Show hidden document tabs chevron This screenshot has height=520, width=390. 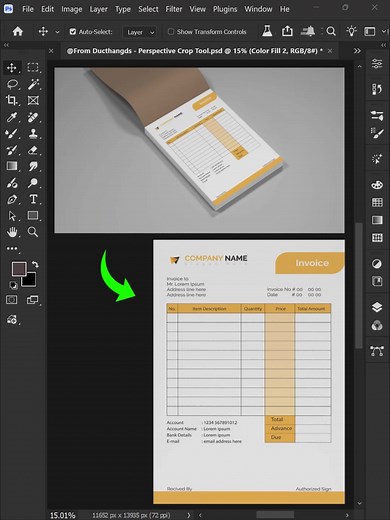click(357, 51)
